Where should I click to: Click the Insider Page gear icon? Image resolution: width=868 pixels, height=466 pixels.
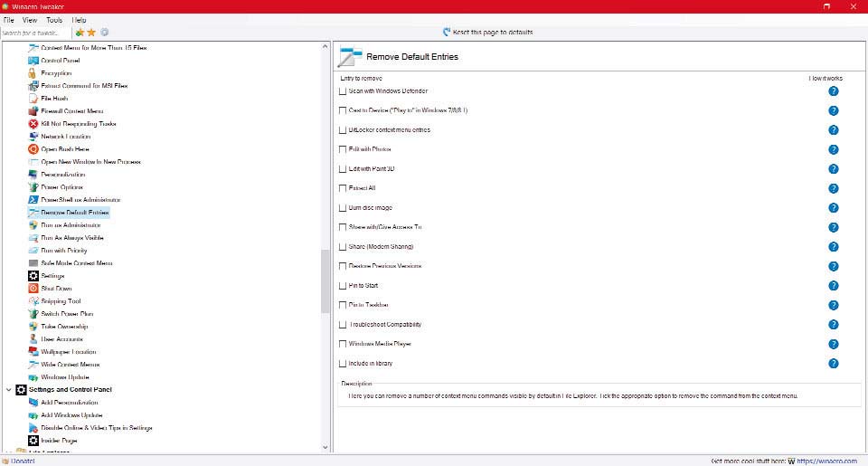coord(33,441)
